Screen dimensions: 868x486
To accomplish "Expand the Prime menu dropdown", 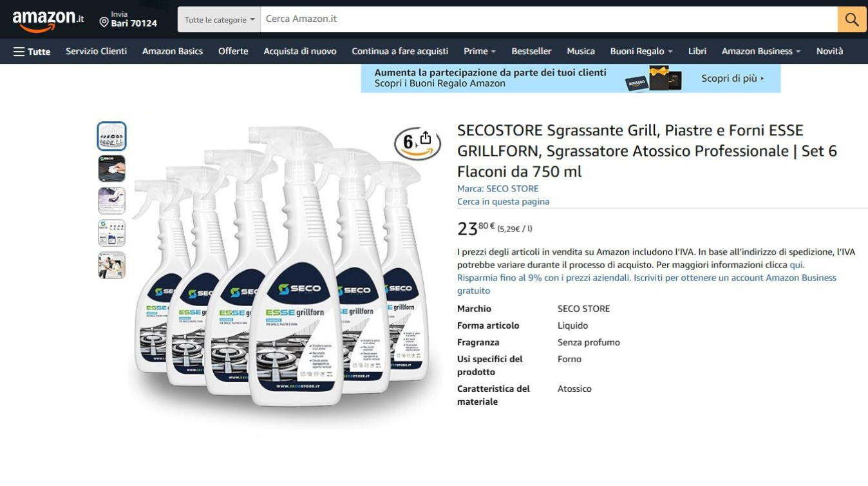I will coord(480,52).
